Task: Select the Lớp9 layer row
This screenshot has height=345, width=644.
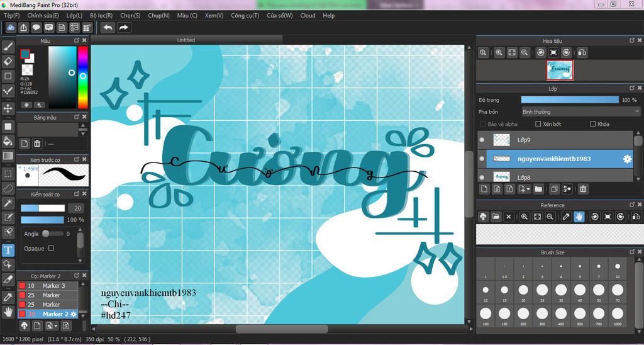Action: point(556,140)
